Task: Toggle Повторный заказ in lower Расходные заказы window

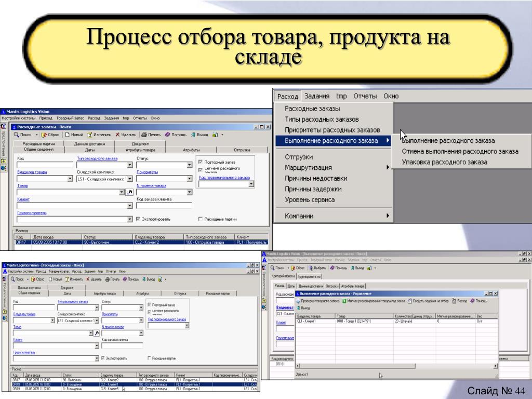Action: (x=149, y=304)
